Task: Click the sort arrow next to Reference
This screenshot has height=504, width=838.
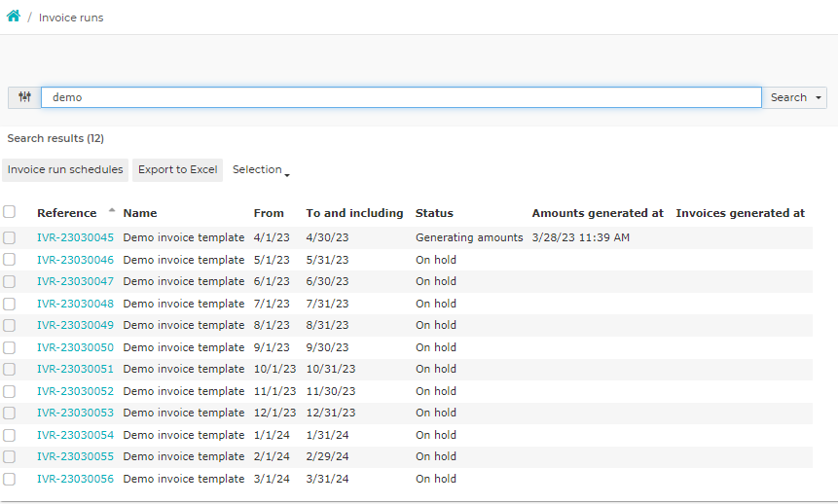Action: coord(112,210)
